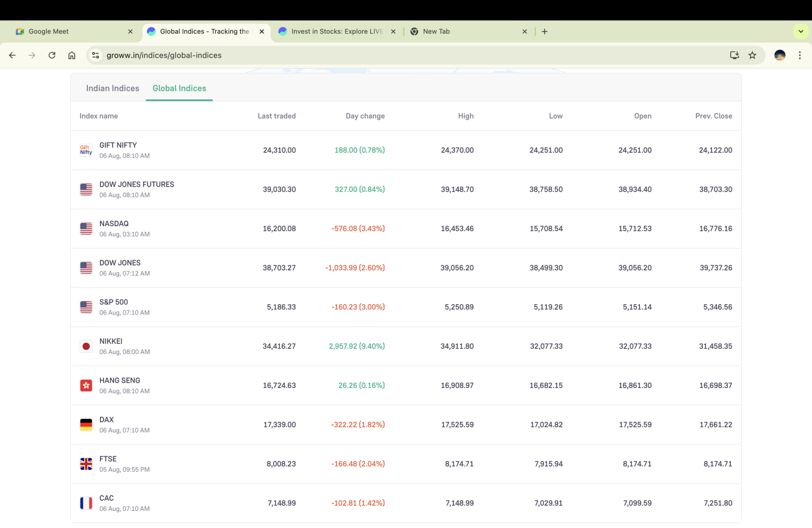Viewport: 812px width, 528px height.
Task: Click DOW JONES last traded 38,703.27
Action: (x=279, y=268)
